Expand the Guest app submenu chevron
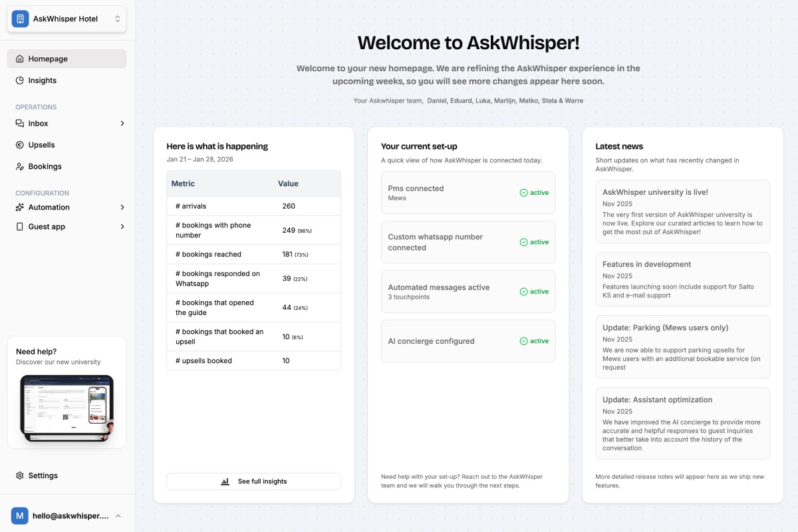The width and height of the screenshot is (798, 532). point(122,227)
